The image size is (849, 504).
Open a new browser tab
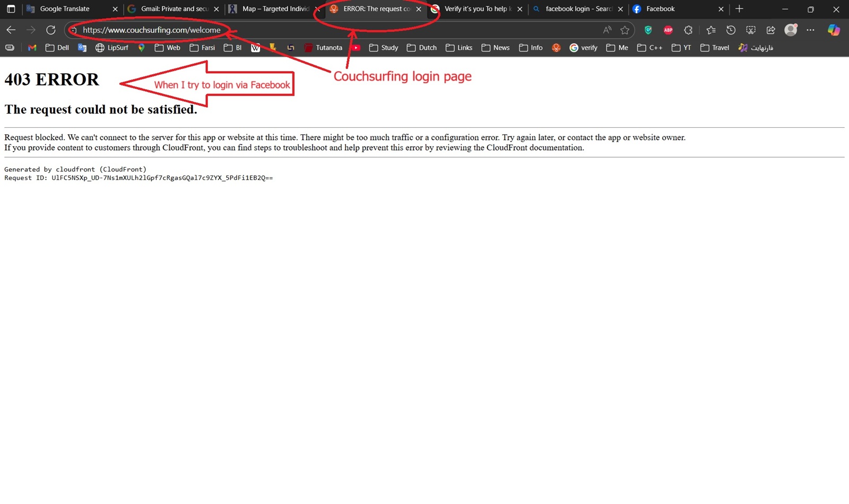pos(739,9)
